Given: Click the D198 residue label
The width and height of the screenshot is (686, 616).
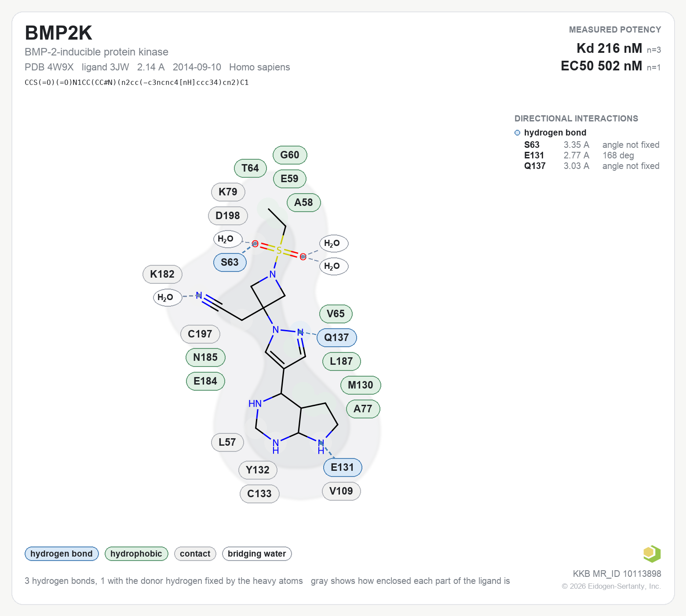Looking at the screenshot, I should point(228,216).
